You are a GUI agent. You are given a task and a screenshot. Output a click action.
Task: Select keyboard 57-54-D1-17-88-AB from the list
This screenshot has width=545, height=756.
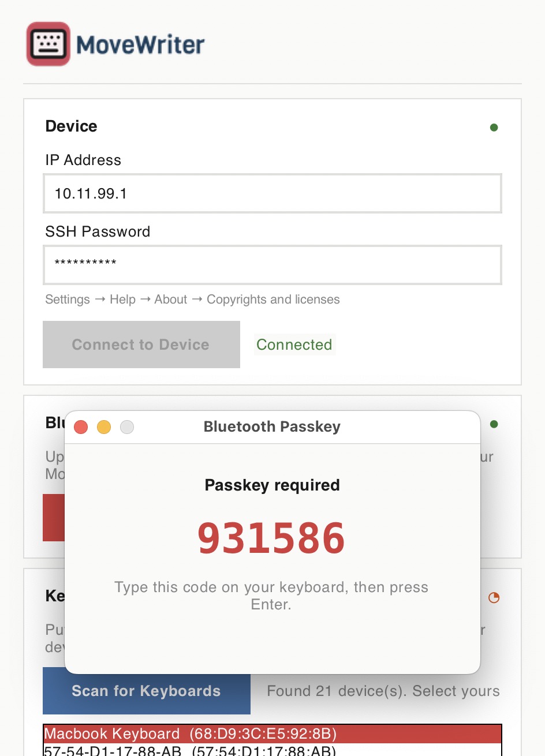pyautogui.click(x=191, y=750)
